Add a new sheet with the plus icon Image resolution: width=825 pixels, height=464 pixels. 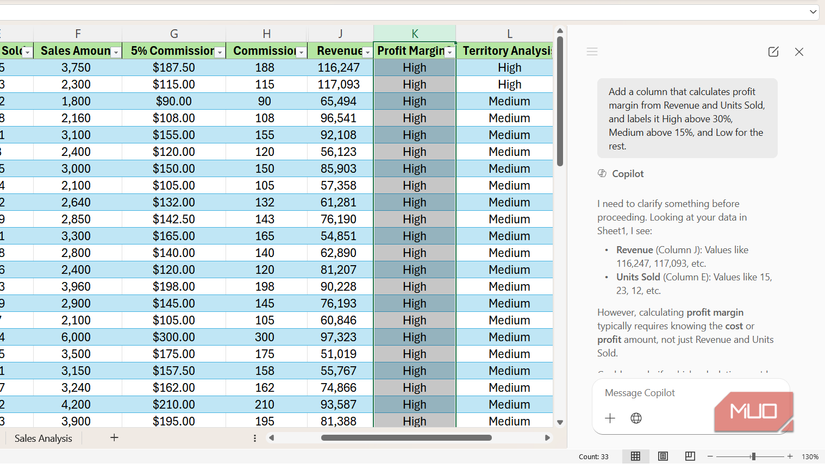[x=114, y=438]
